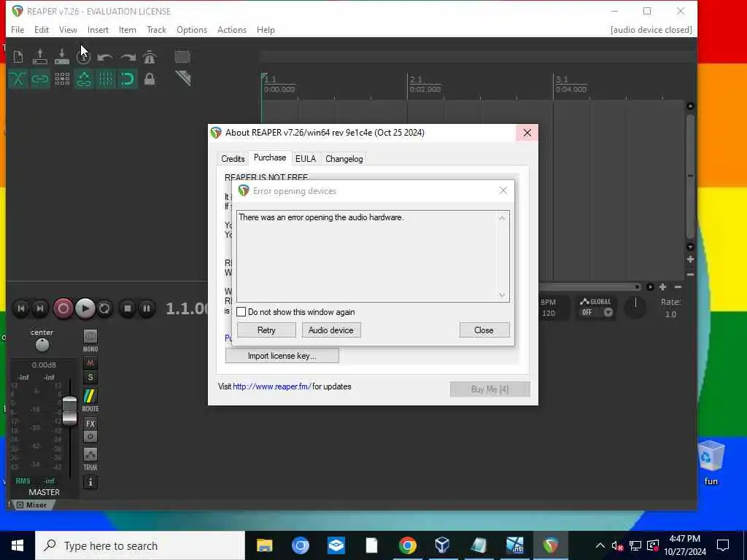Click Import license key button
The height and width of the screenshot is (560, 747).
tap(282, 356)
